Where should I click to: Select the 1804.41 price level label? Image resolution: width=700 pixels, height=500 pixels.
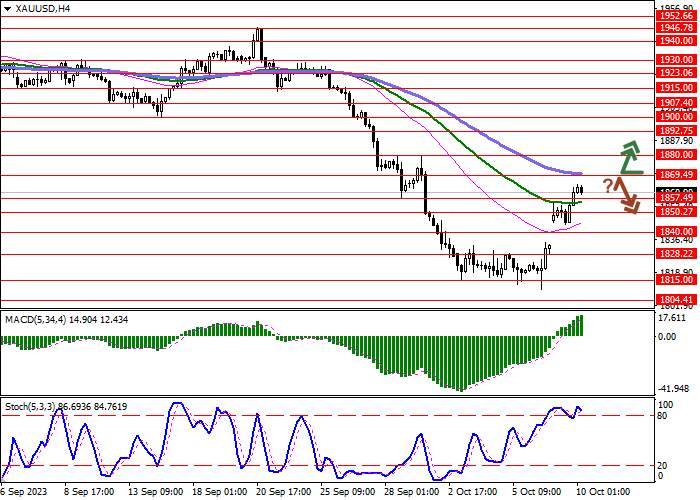pos(677,300)
